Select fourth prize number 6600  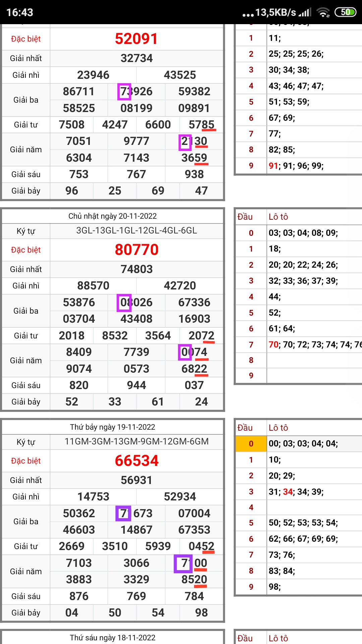click(158, 125)
